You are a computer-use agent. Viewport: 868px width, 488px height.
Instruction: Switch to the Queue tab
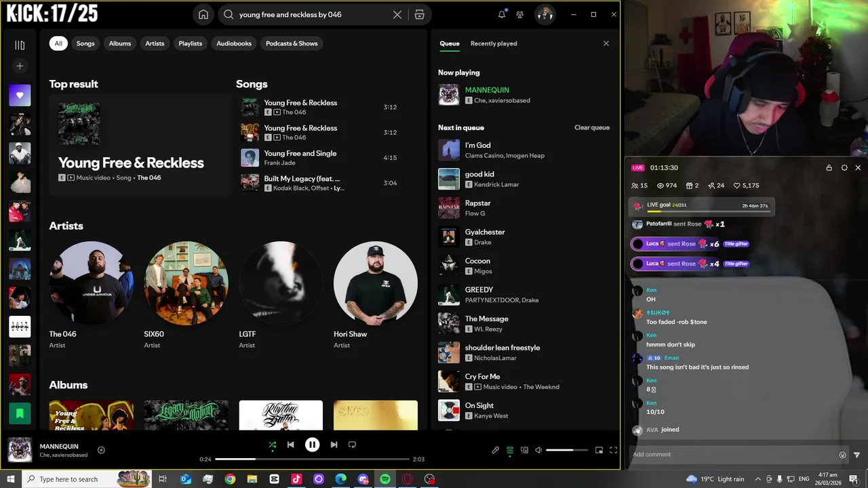450,43
